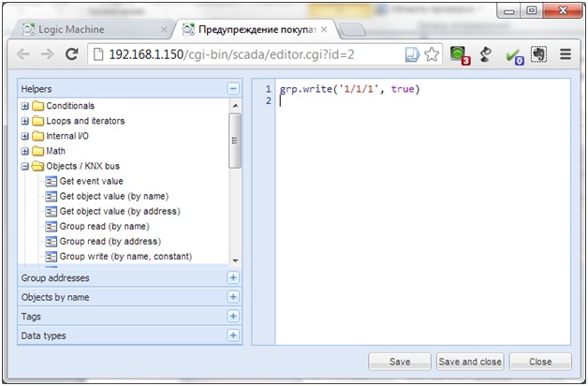This screenshot has width=588, height=386.
Task: Click the Helpers list scroll up arrow
Action: click(235, 106)
